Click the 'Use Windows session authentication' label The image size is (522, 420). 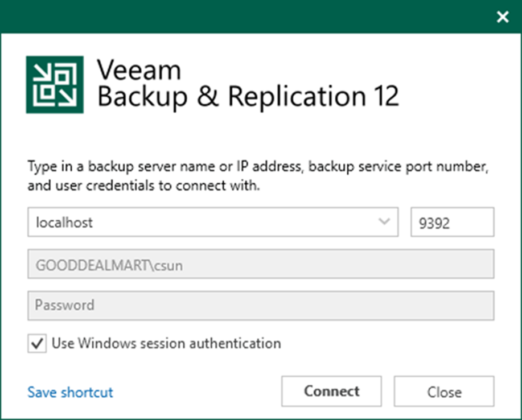click(x=166, y=344)
